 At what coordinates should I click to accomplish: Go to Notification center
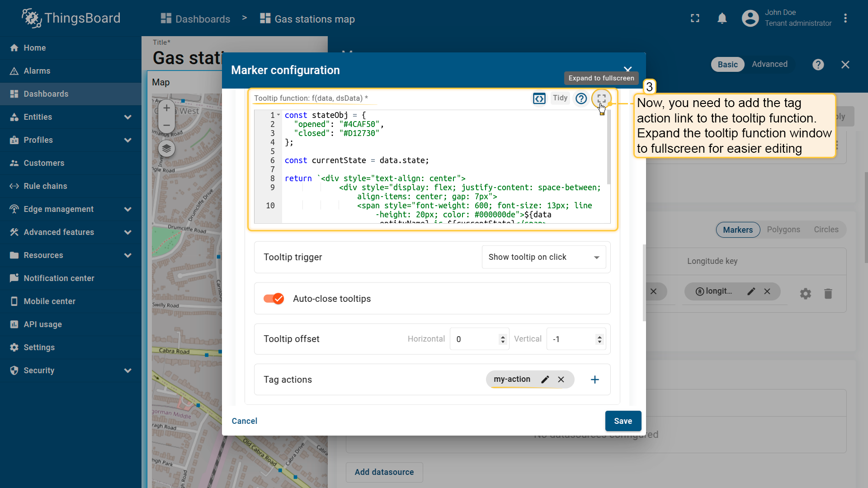59,278
